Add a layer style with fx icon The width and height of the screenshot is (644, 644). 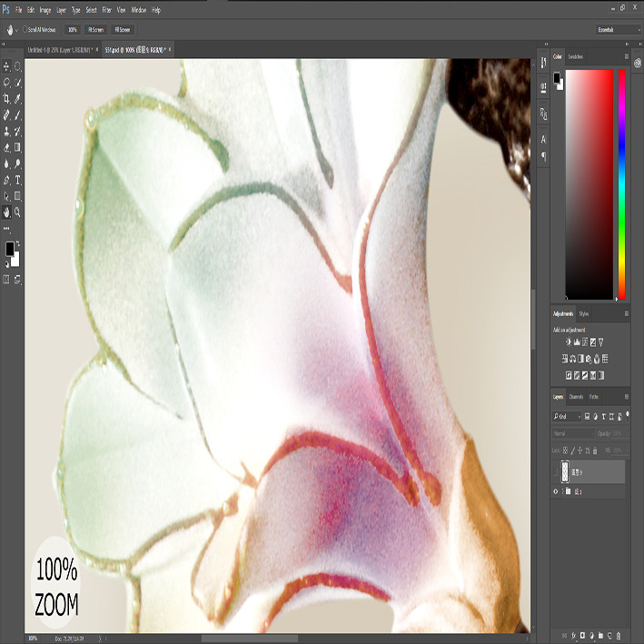click(x=574, y=636)
